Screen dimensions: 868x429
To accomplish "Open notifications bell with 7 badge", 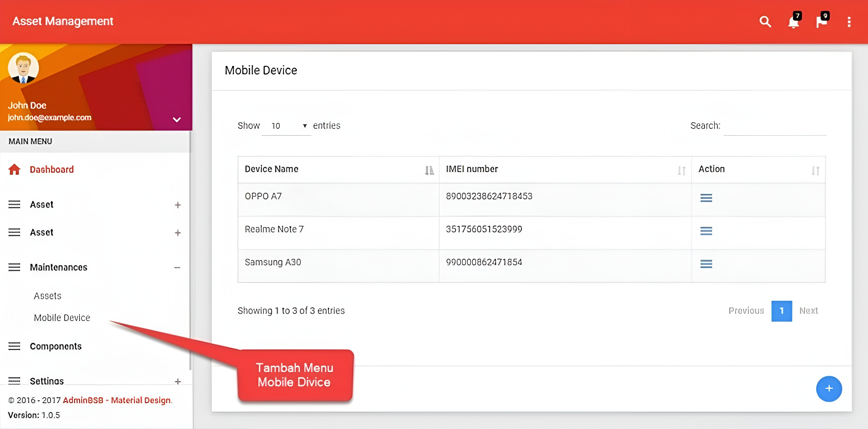I will pyautogui.click(x=794, y=21).
